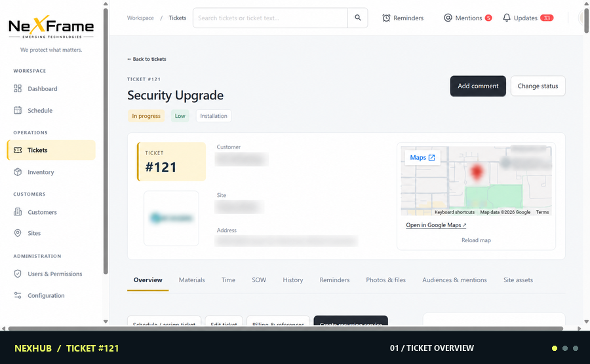The width and height of the screenshot is (590, 364).
Task: Click the search magnifier button
Action: point(358,18)
